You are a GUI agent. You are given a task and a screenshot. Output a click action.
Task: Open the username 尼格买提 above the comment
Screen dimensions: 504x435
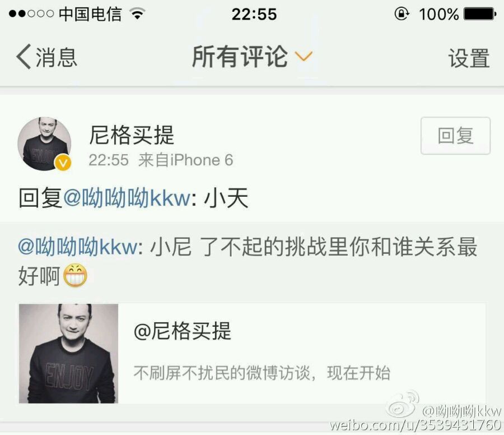click(x=132, y=135)
